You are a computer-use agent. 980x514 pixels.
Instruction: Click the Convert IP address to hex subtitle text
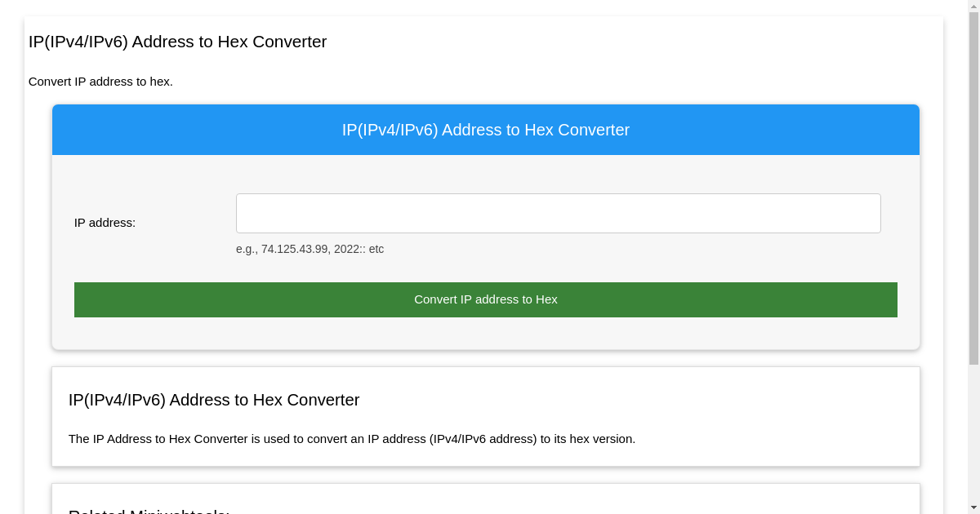100,82
